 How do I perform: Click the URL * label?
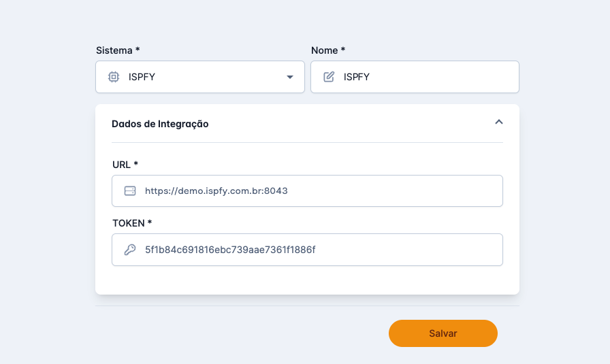click(125, 165)
